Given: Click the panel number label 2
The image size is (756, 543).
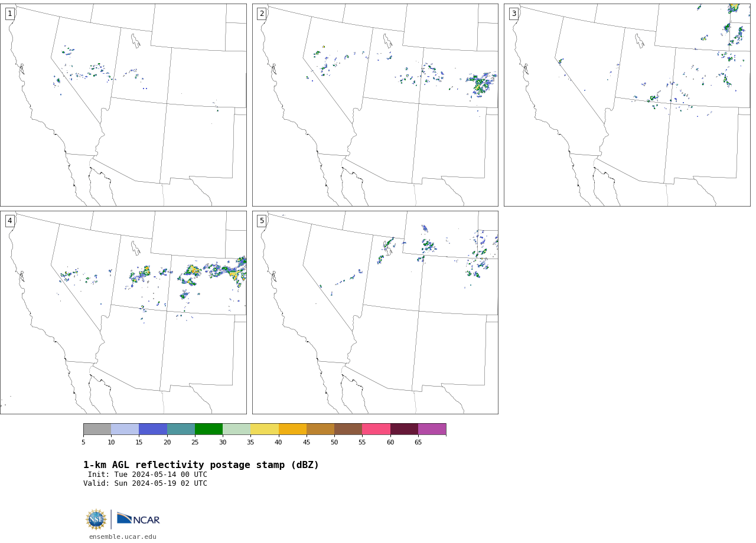Looking at the screenshot, I should (262, 14).
